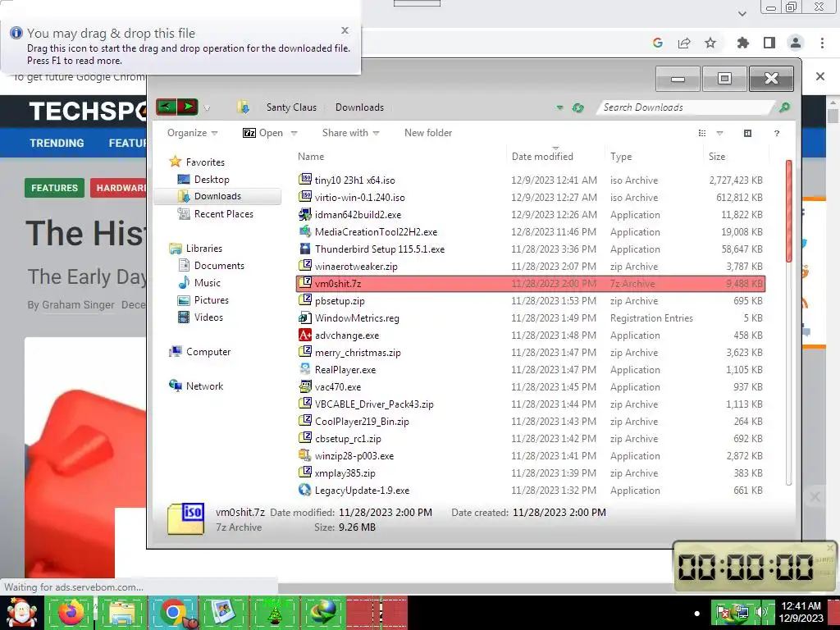840x630 pixels.
Task: Open the Organize menu
Action: pyautogui.click(x=192, y=133)
